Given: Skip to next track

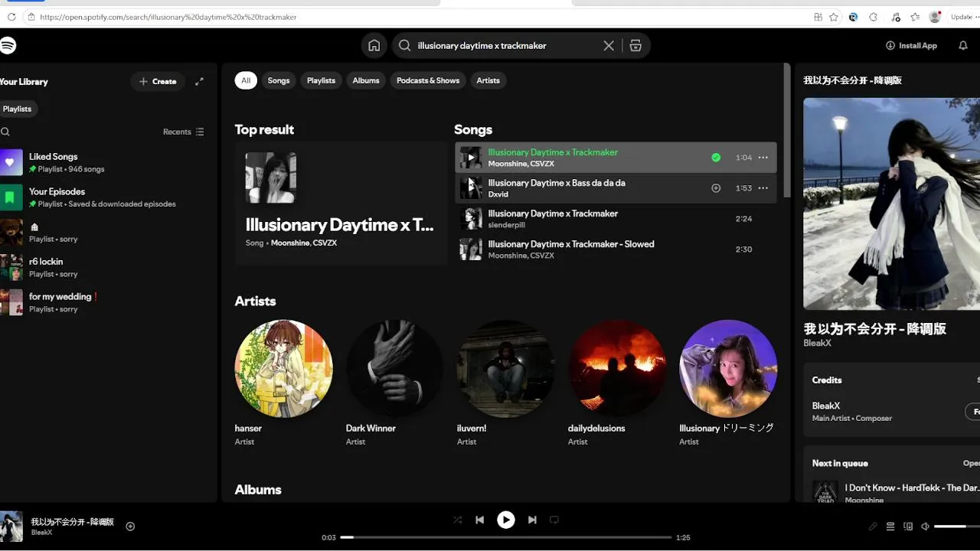Looking at the screenshot, I should 532,520.
